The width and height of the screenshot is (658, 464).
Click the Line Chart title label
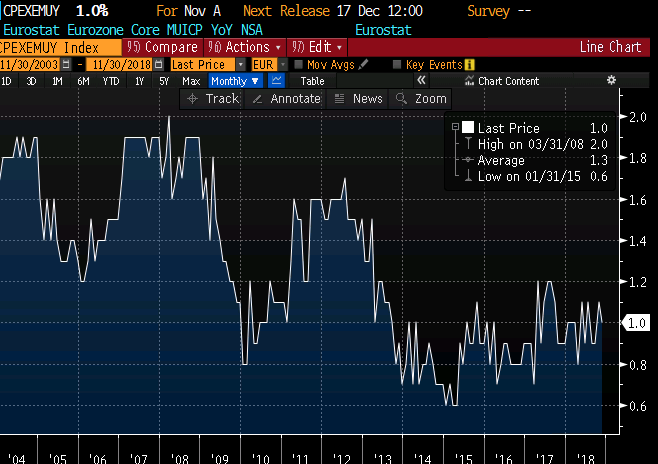610,47
